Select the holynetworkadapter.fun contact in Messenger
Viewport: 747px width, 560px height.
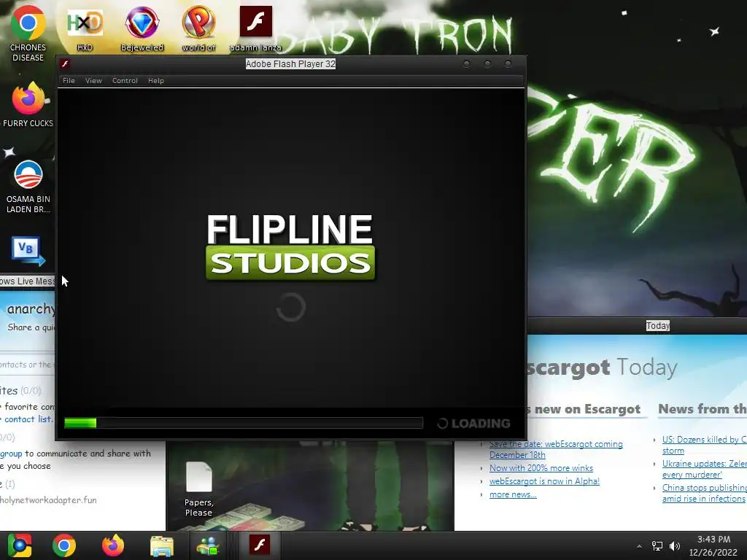(x=48, y=500)
